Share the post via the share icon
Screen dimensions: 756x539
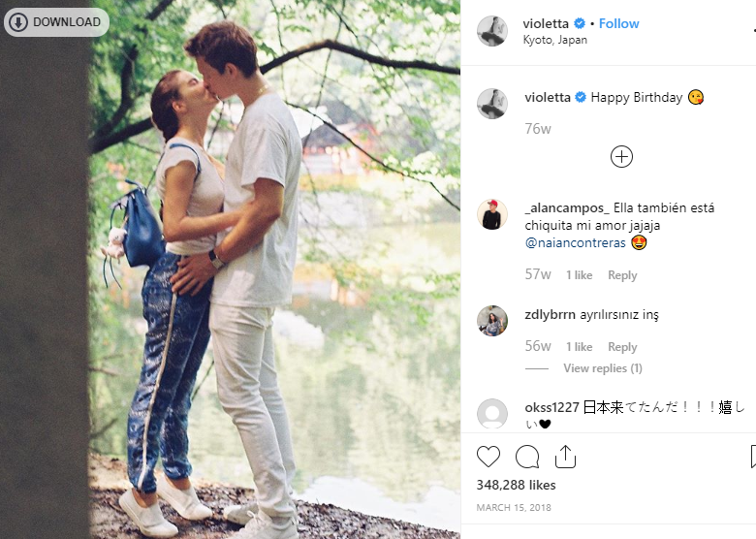tap(565, 456)
